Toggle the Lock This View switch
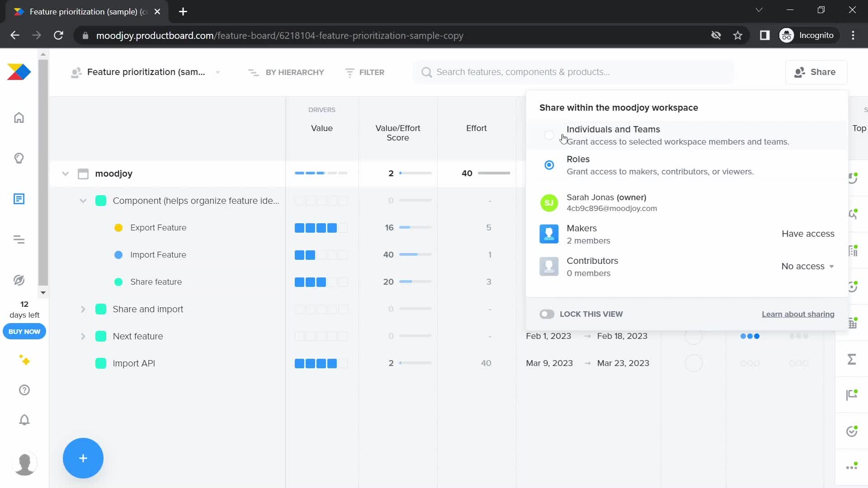Viewport: 868px width, 488px height. click(x=547, y=314)
